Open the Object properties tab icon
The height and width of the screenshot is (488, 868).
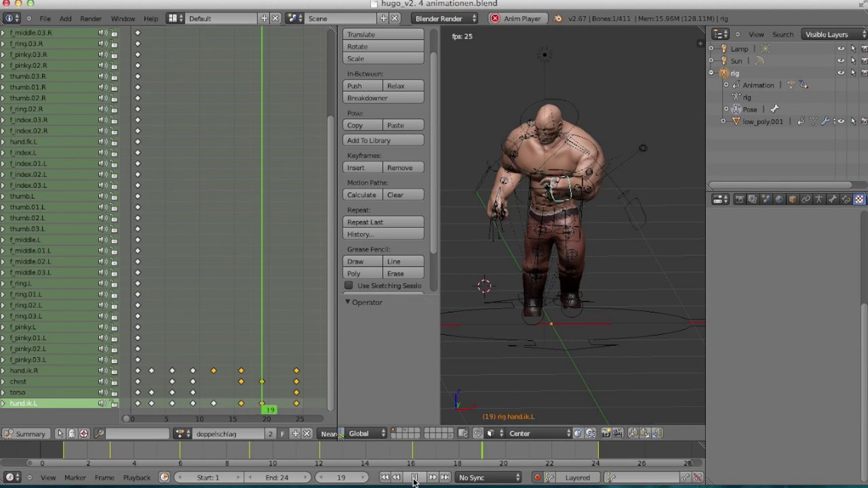792,200
